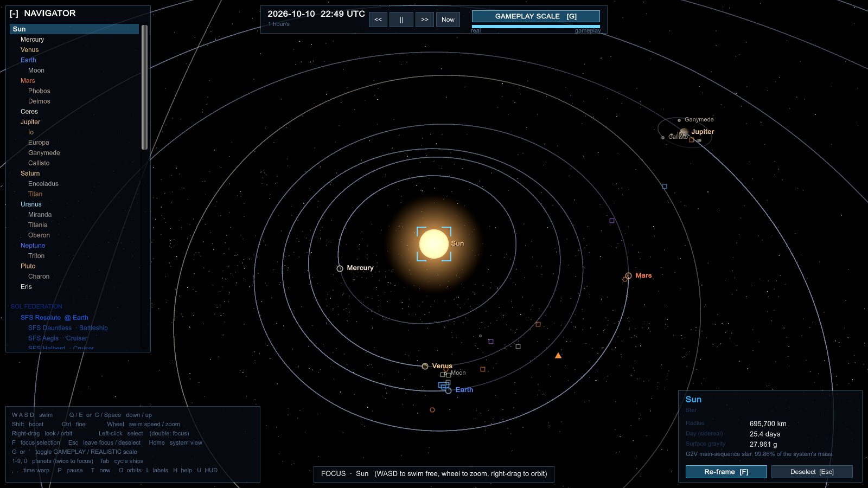Screen dimensions: 868x488
Task: Click the Navigator panel scrollbar
Action: tap(144, 87)
